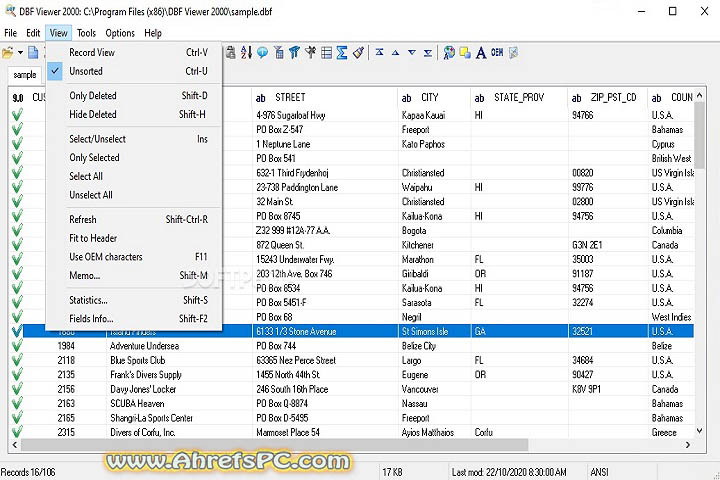The height and width of the screenshot is (480, 720).
Task: Click the STATE_PROV column header
Action: coord(519,97)
